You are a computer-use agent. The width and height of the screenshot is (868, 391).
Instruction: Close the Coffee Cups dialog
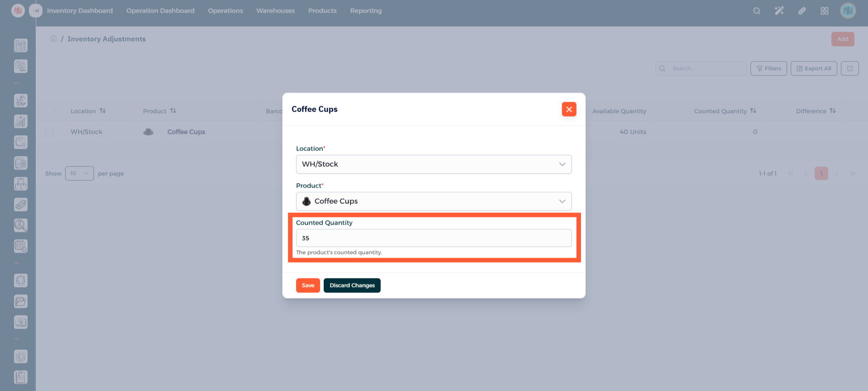pyautogui.click(x=569, y=109)
